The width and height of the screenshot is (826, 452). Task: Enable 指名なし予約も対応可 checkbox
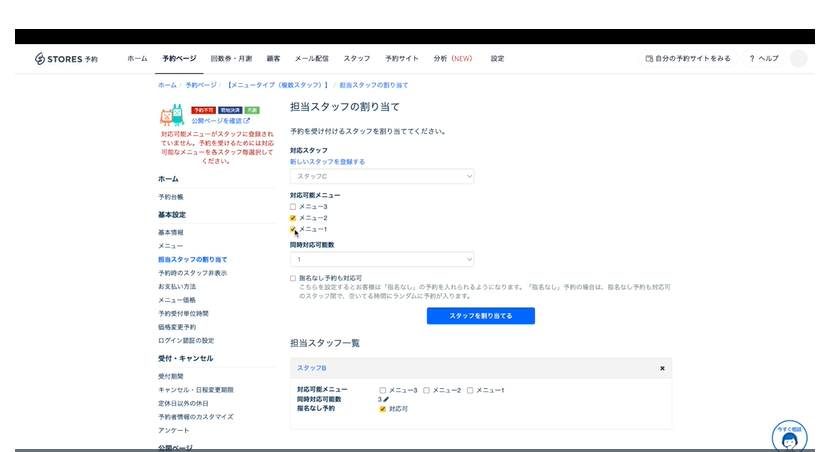(293, 278)
